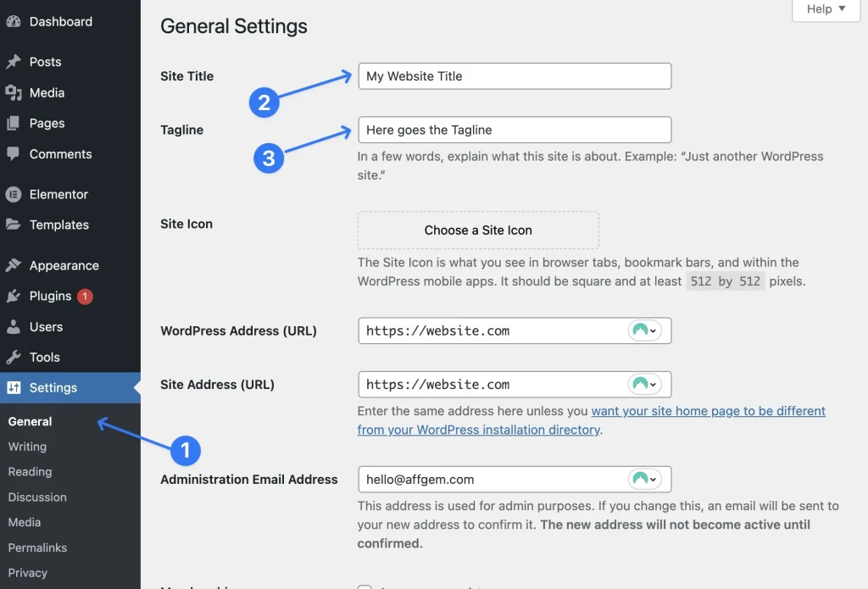Screen dimensions: 868x589
Task: Select the Appearance paintbrush icon
Action: point(14,265)
